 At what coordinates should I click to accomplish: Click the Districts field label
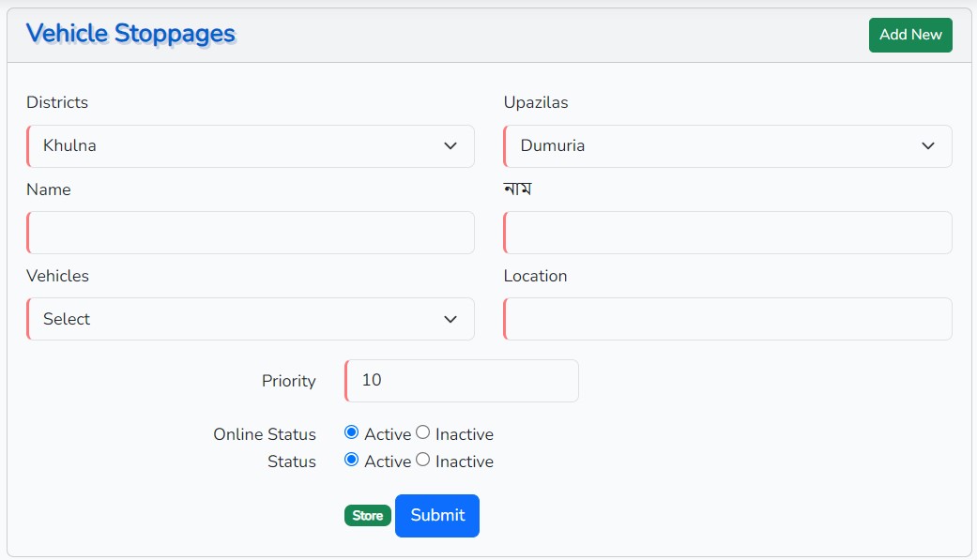[x=57, y=102]
